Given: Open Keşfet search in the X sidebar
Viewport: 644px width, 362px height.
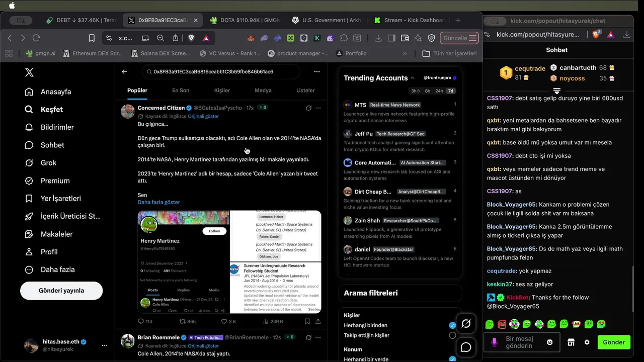Looking at the screenshot, I should click(29, 109).
